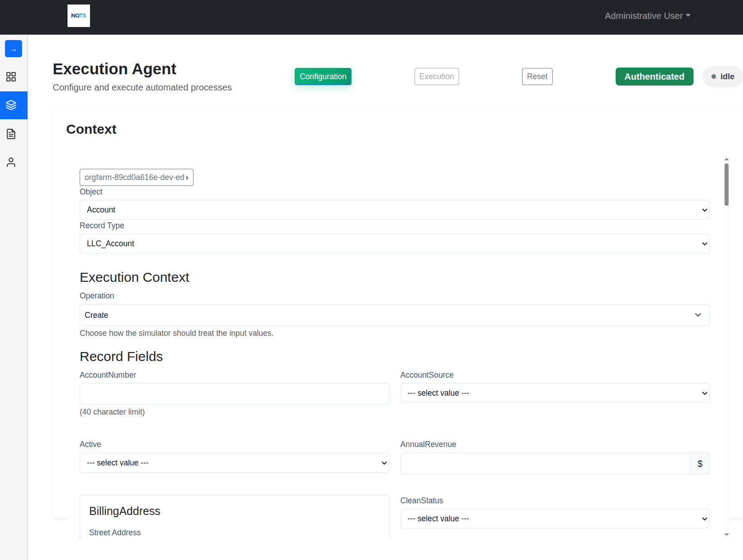Open the AccountSource value dropdown
The width and height of the screenshot is (743, 560).
[x=554, y=393]
